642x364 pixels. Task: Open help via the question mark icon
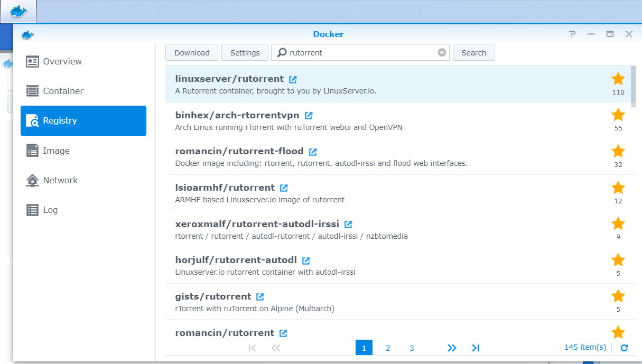tap(572, 34)
